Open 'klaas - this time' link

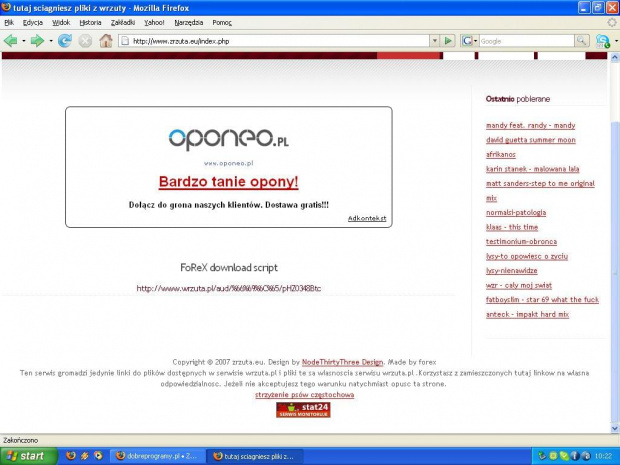coord(512,227)
